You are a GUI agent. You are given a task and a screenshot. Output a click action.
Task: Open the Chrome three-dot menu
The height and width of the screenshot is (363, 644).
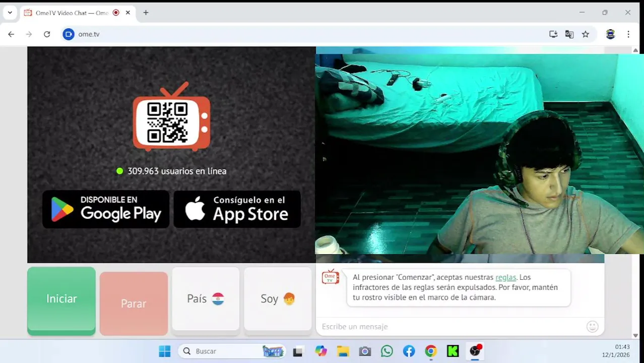(x=628, y=34)
